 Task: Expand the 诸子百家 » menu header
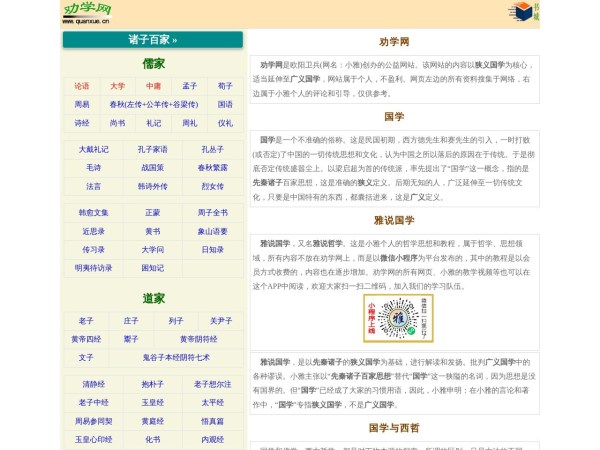point(152,40)
